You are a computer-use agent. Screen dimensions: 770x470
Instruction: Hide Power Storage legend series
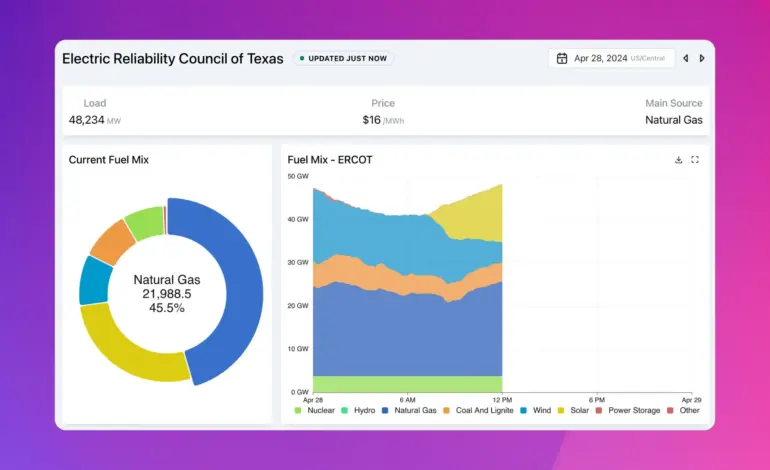628,410
